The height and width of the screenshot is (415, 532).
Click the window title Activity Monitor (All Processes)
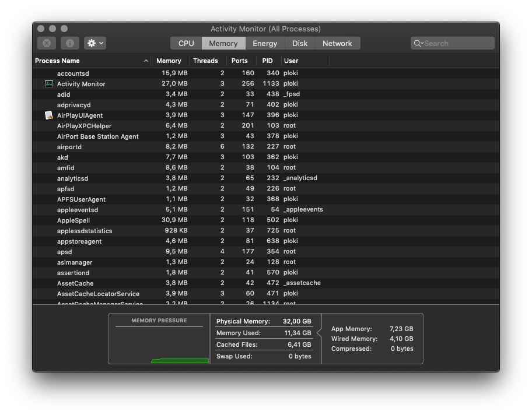click(265, 29)
